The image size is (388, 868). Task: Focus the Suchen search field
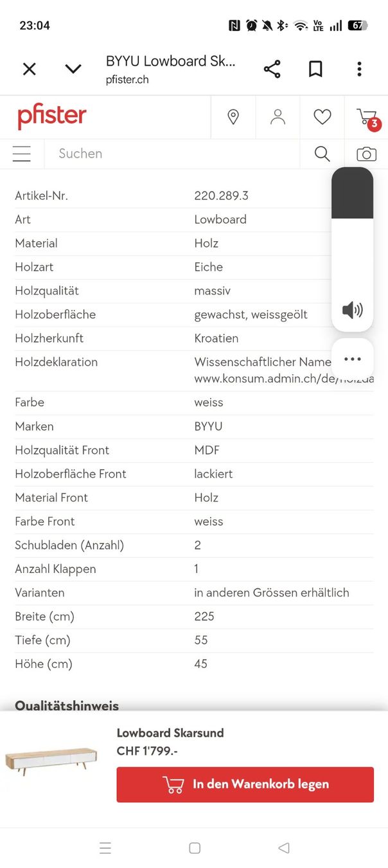[172, 154]
